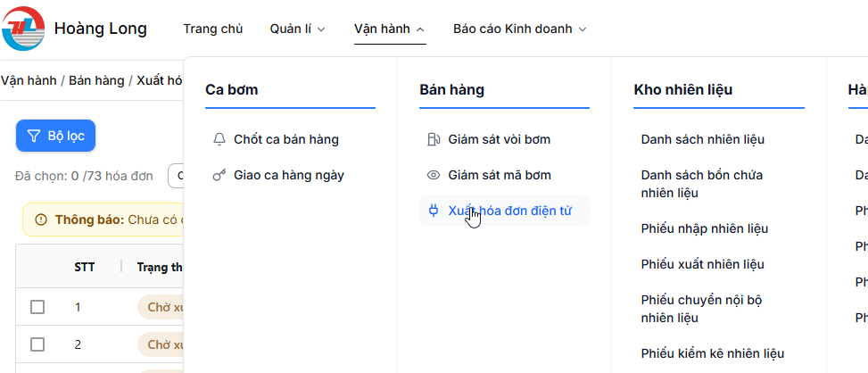Click the fuel pump icon for Giám sát vòi bơm

point(434,139)
